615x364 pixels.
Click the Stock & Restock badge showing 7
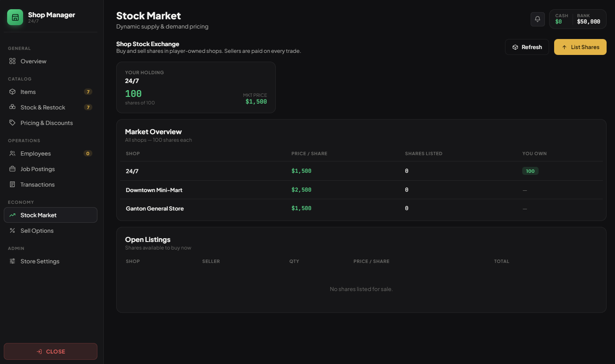[88, 107]
